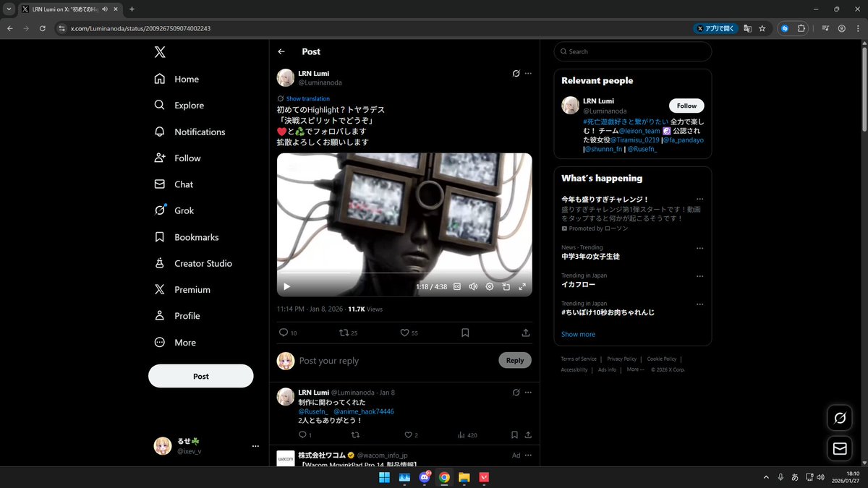This screenshot has width=868, height=488.
Task: Toggle picture-in-picture mode on the video
Action: pyautogui.click(x=506, y=286)
